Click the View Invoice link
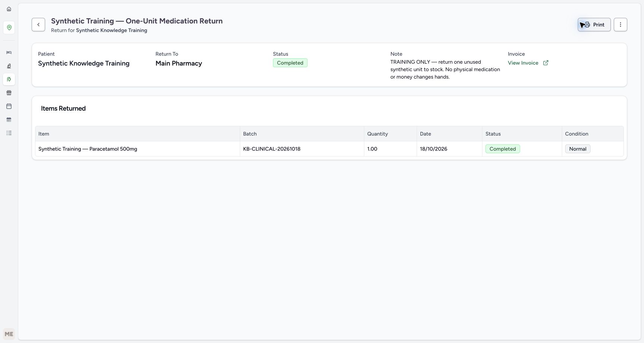 tap(523, 63)
